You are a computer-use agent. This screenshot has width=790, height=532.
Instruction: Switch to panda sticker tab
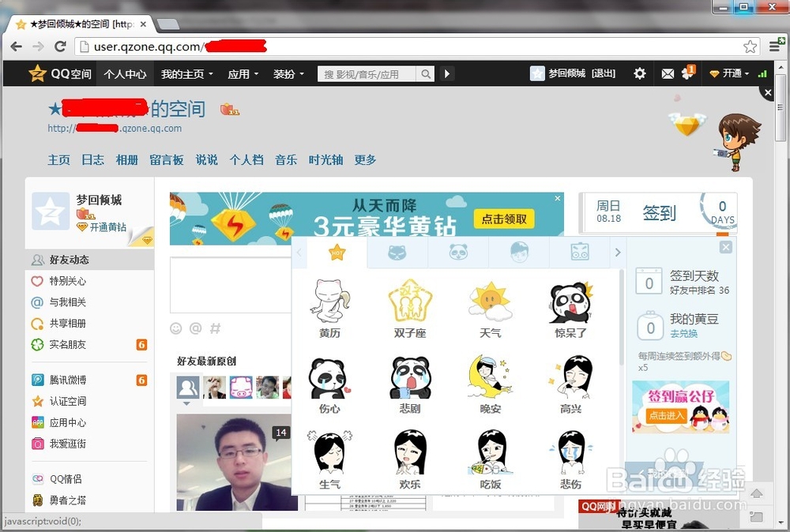click(458, 252)
